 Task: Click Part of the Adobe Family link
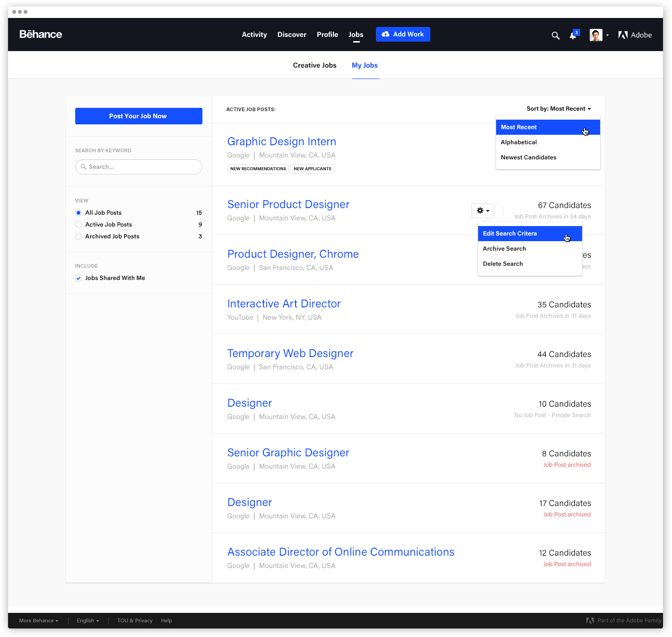624,620
